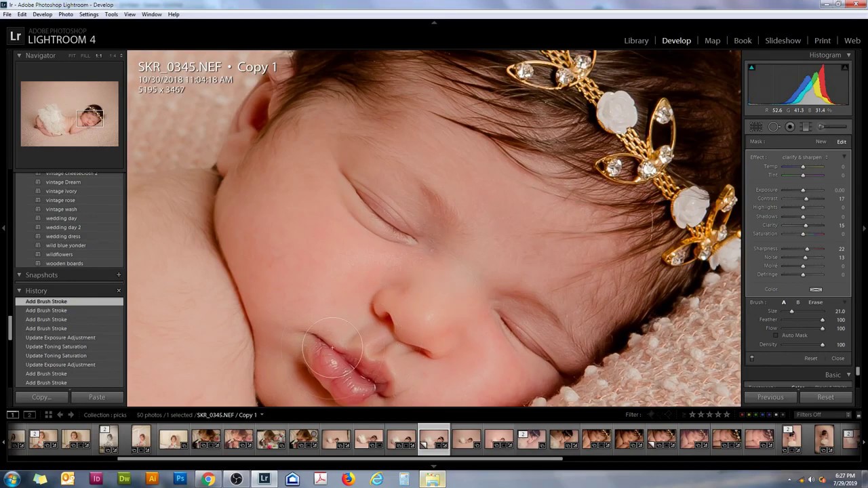
Task: Select brush B option
Action: pos(797,302)
